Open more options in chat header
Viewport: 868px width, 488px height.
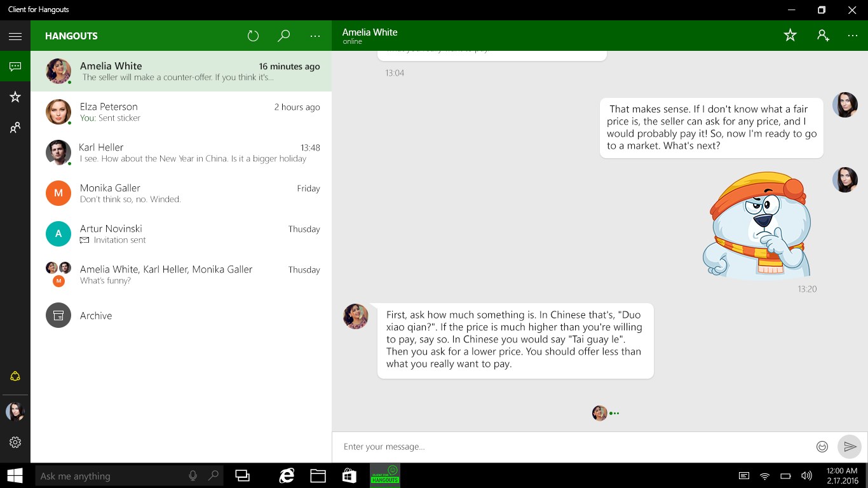(x=853, y=36)
